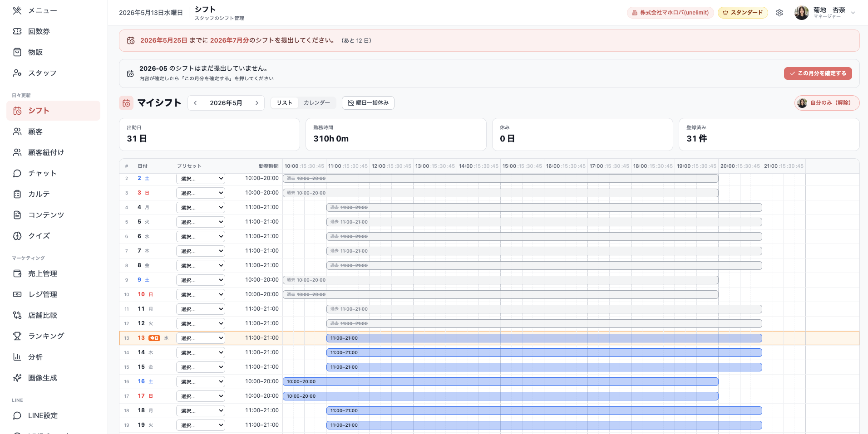
Task: Open 分析 chart page
Action: coord(53,357)
